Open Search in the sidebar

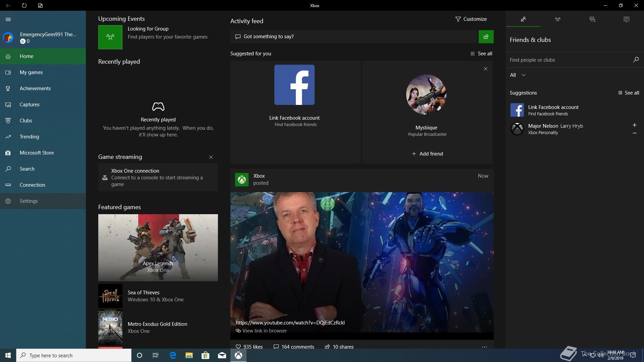point(43,169)
